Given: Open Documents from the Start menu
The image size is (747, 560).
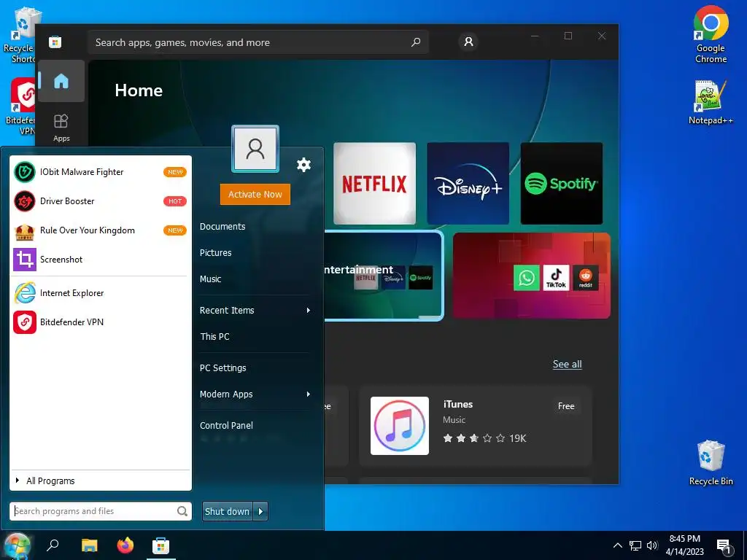Looking at the screenshot, I should click(222, 227).
